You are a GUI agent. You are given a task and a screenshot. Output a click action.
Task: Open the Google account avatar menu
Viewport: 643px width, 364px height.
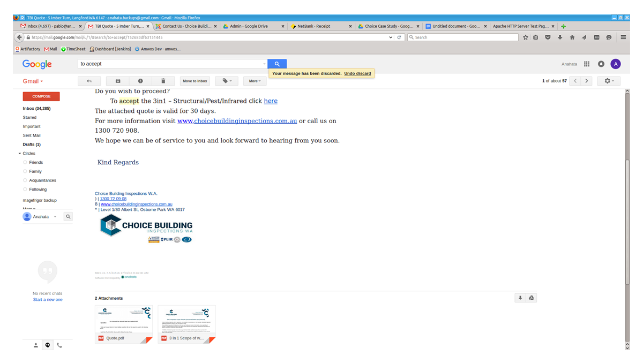pyautogui.click(x=616, y=64)
